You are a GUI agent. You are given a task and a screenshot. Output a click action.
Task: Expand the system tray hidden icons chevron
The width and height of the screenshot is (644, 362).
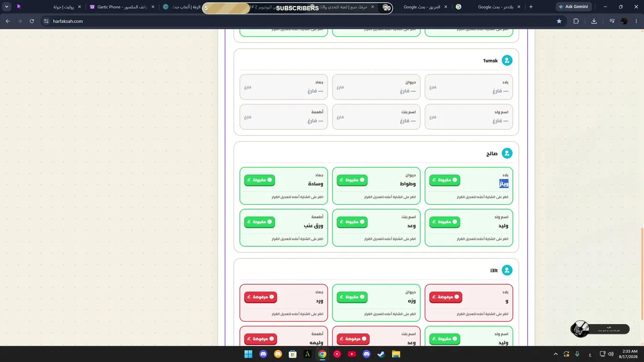tap(555, 354)
